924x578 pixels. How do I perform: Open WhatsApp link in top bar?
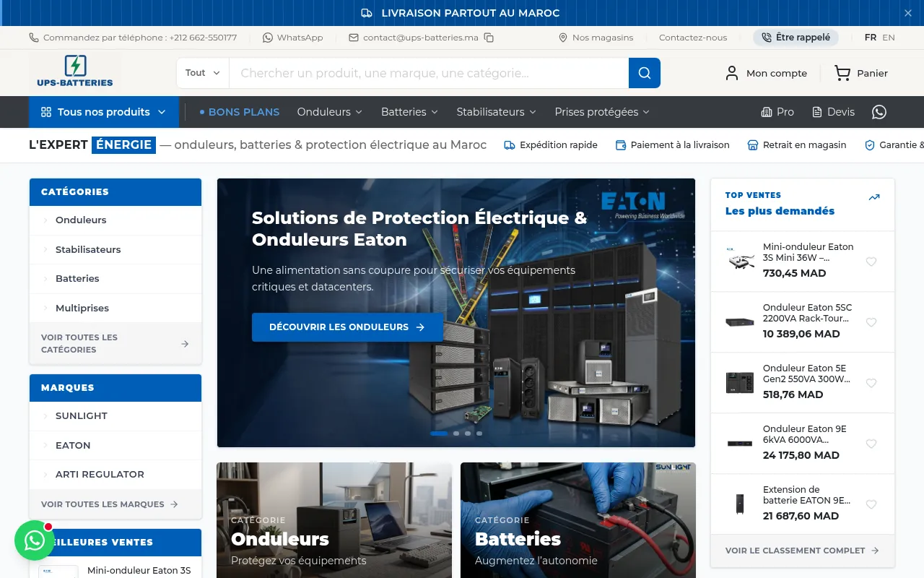coord(292,38)
